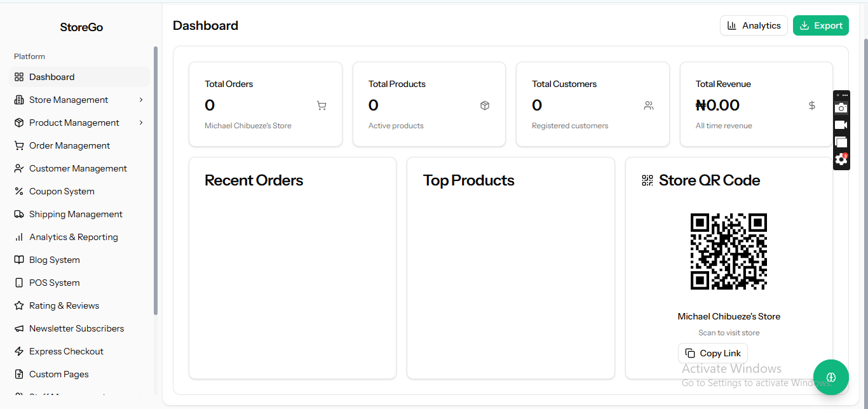Open Analytics & Reporting in sidebar

point(79,237)
